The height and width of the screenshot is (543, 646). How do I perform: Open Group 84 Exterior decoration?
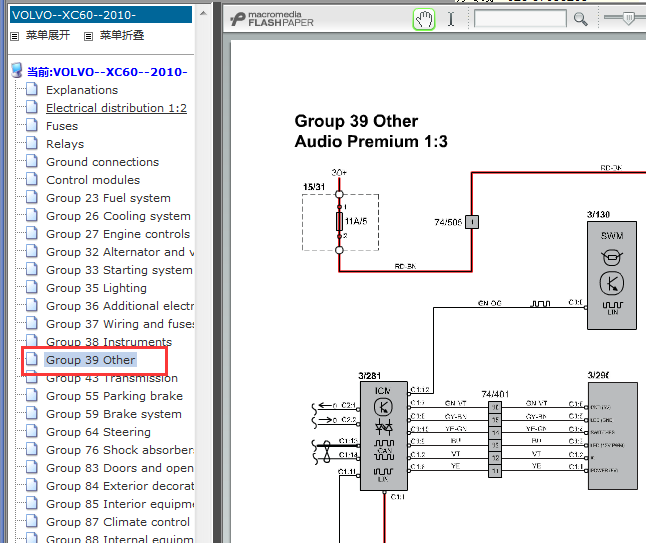tap(120, 486)
